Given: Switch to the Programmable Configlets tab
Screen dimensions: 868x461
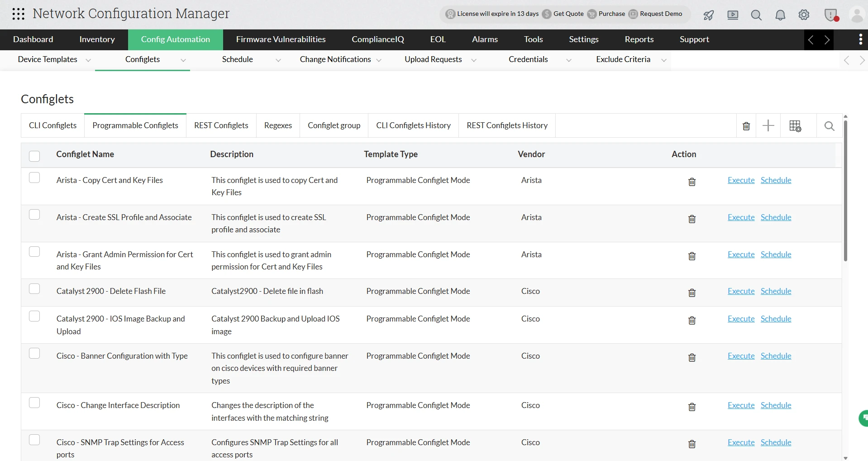Looking at the screenshot, I should pyautogui.click(x=135, y=125).
